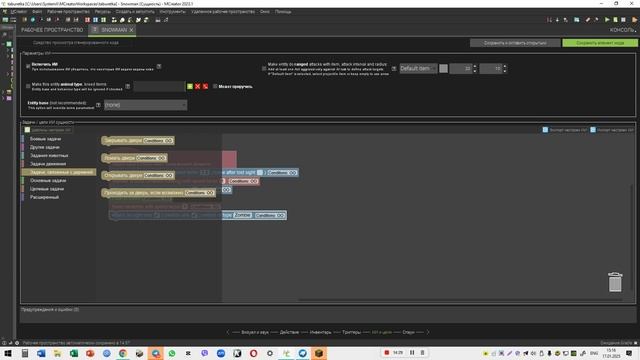
Task: Toggle the 'Включить ИИ' checkbox
Action: [28, 66]
